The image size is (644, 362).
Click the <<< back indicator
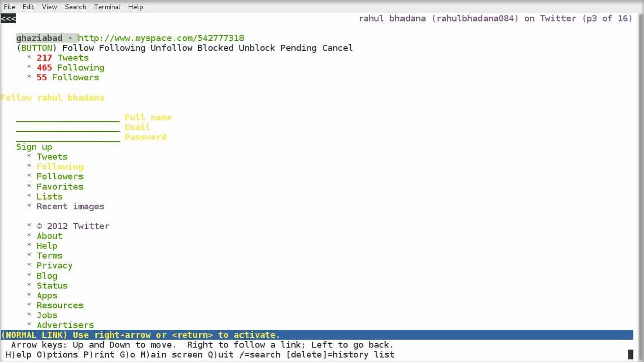tap(8, 19)
